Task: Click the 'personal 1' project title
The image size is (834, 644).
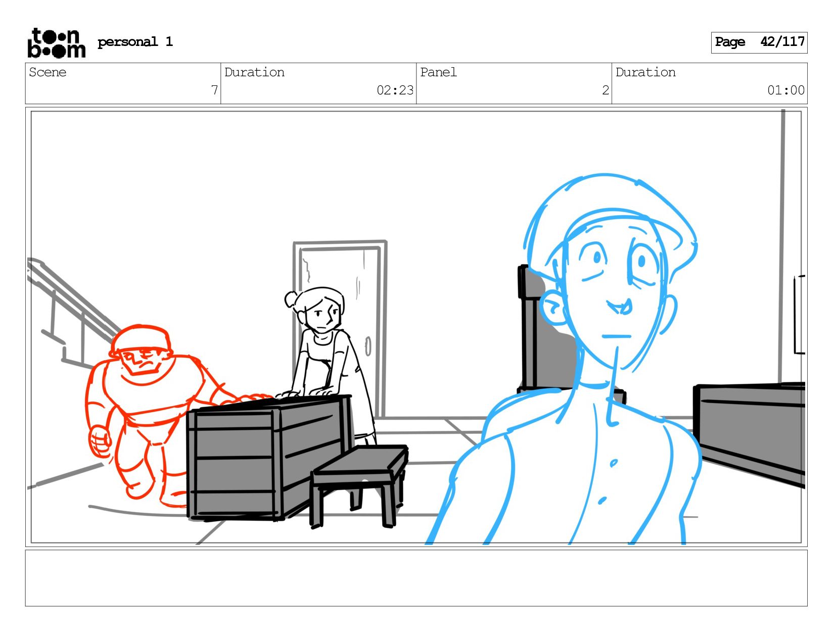Action: pyautogui.click(x=135, y=42)
